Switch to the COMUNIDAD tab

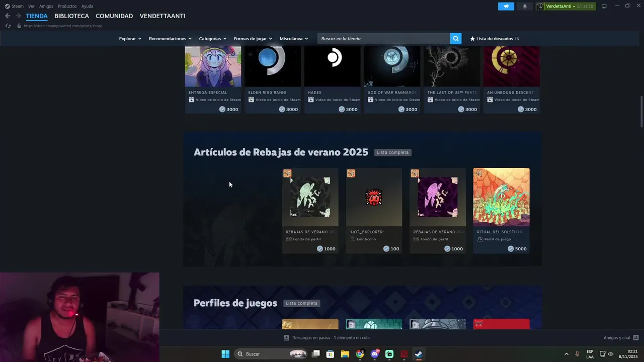click(114, 16)
